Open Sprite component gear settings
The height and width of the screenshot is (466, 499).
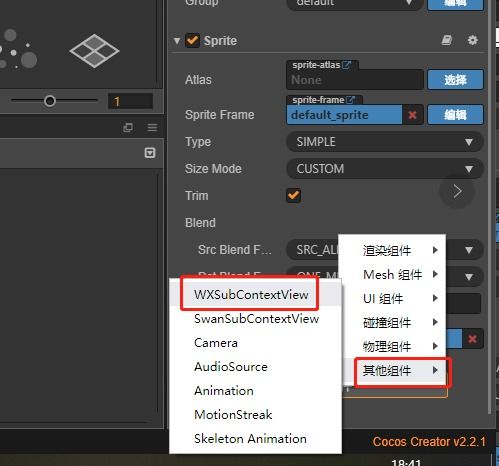click(x=473, y=40)
